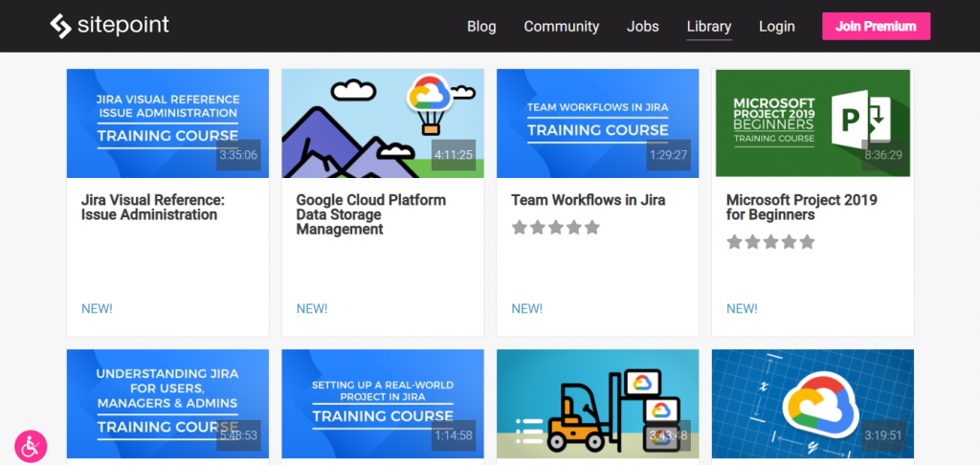This screenshot has height=465, width=980.
Task: Go to the Community page
Action: pyautogui.click(x=561, y=27)
